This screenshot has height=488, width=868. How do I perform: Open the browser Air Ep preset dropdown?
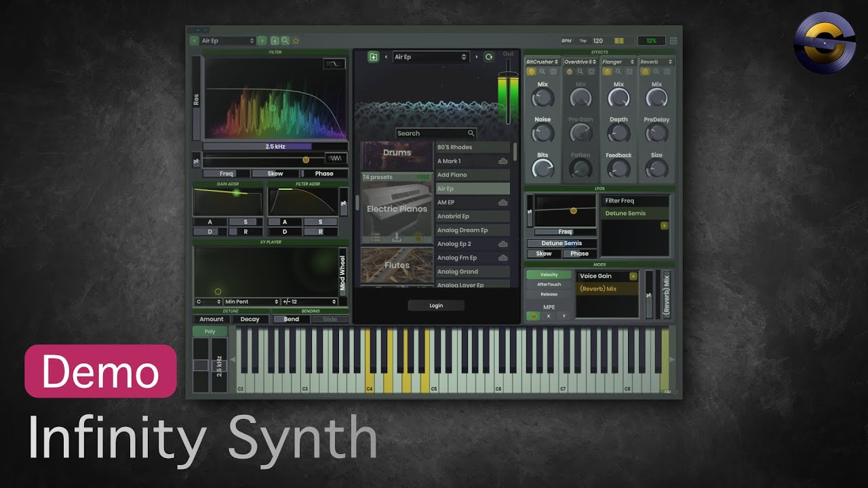(x=431, y=57)
